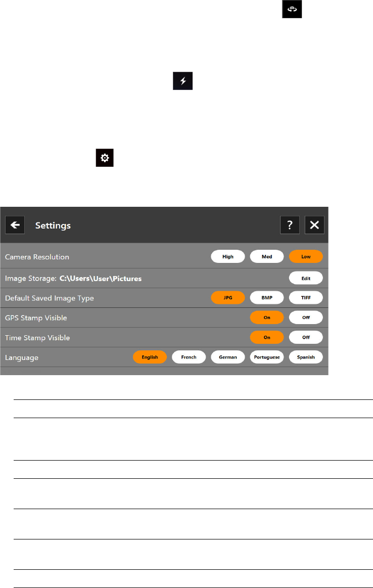Image resolution: width=373 pixels, height=588 pixels.
Task: Switch language to German
Action: point(228,357)
